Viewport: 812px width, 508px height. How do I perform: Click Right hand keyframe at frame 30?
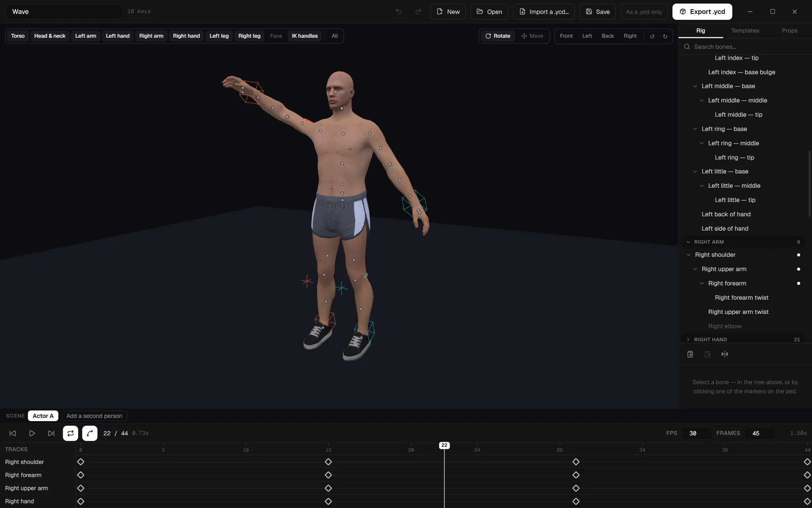576,501
